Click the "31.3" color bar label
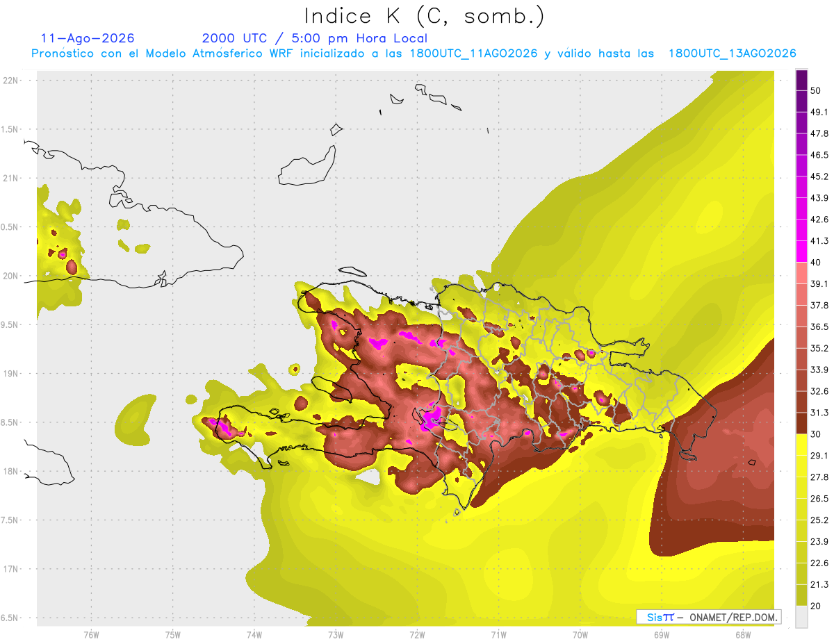This screenshot has height=644, width=834. click(819, 413)
